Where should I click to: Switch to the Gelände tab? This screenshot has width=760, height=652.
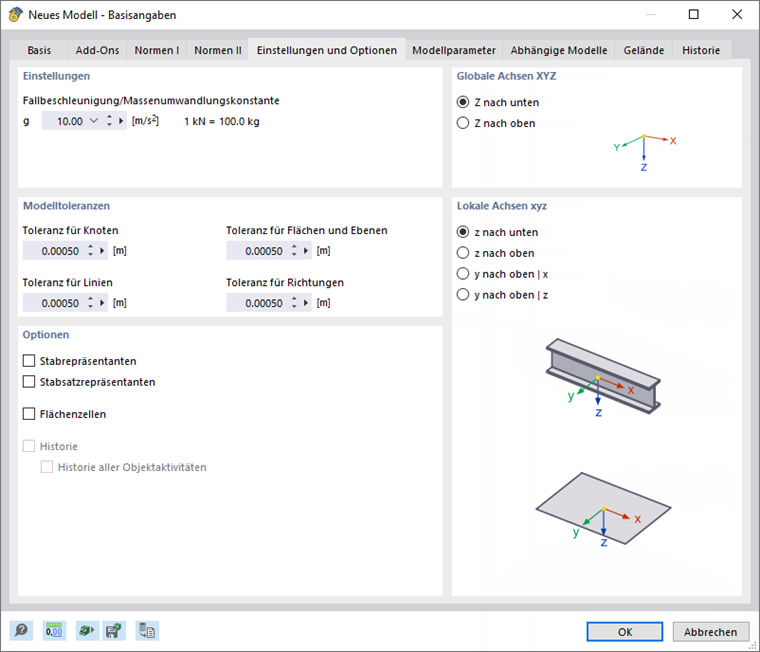[x=644, y=50]
